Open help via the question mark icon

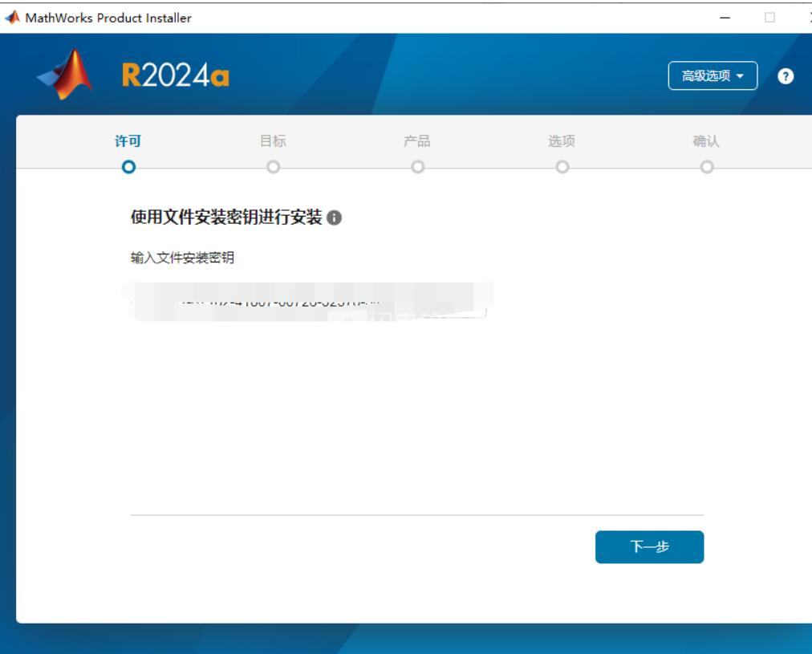784,76
